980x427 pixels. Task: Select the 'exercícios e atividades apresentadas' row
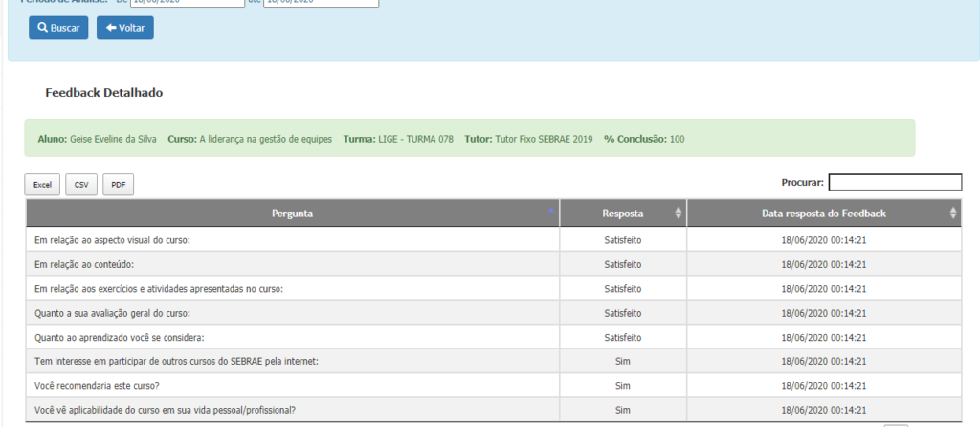tap(159, 288)
